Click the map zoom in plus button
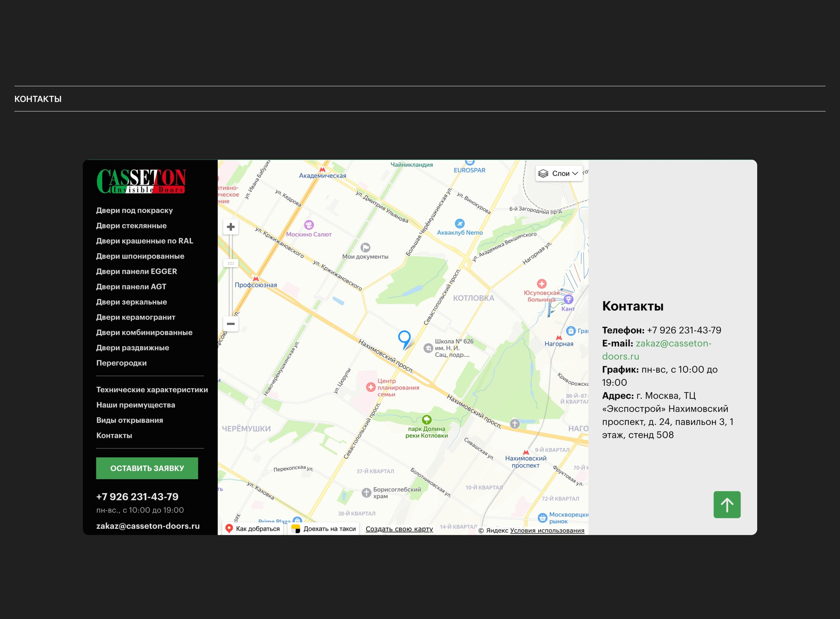This screenshot has height=619, width=840. tap(231, 227)
